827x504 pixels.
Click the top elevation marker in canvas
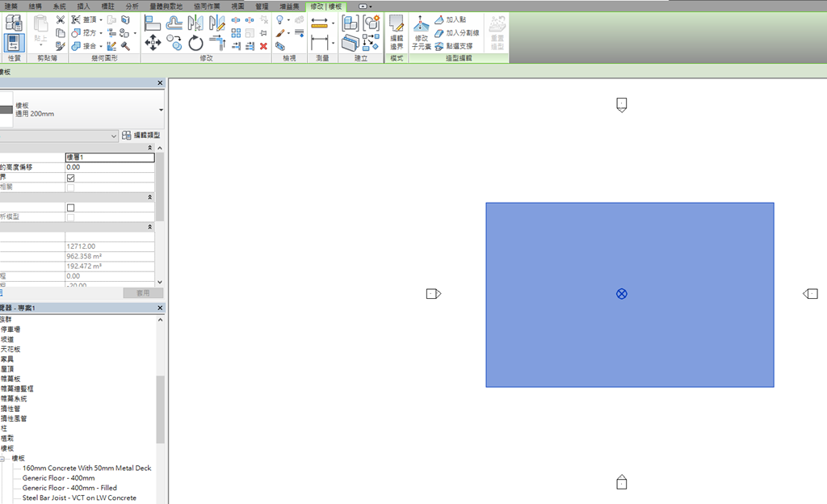pyautogui.click(x=622, y=105)
